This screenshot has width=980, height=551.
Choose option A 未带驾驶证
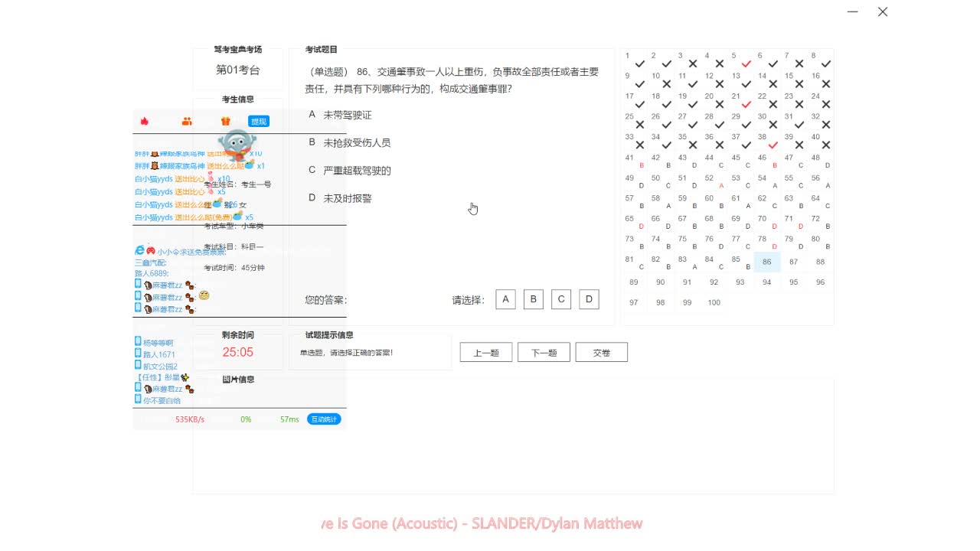(340, 115)
